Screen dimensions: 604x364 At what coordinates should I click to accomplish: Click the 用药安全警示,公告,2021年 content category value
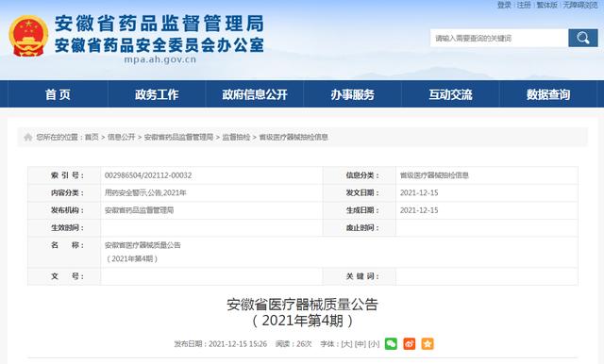(145, 192)
